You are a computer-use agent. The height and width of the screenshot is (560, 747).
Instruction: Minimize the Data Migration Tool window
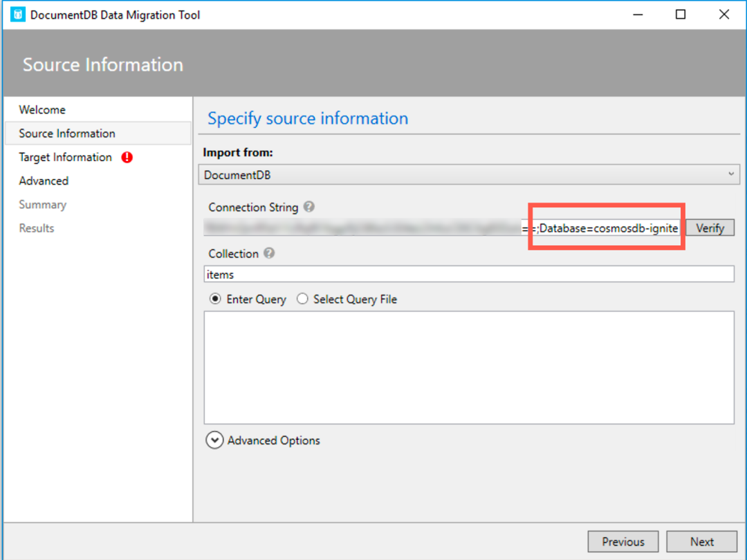638,15
